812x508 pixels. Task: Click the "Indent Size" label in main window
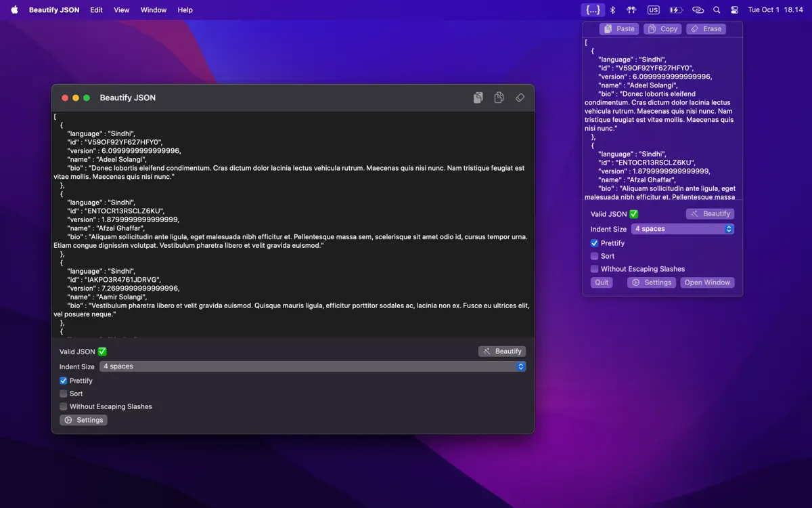(77, 366)
